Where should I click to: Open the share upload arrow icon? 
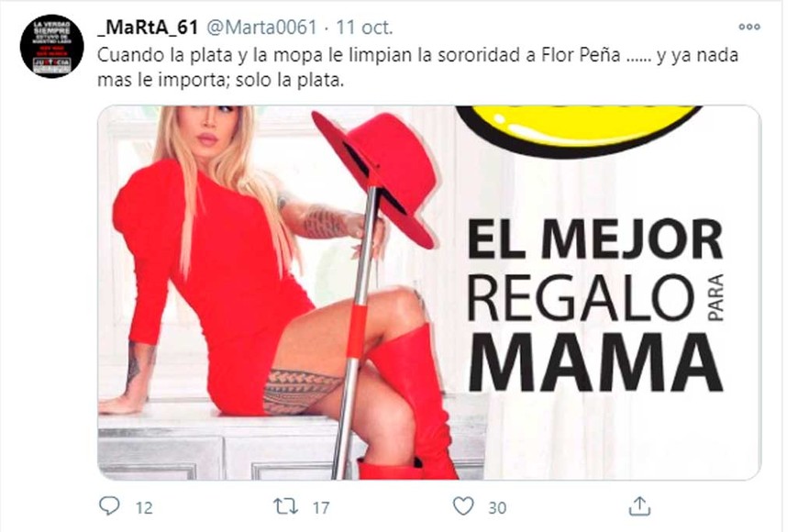639,506
